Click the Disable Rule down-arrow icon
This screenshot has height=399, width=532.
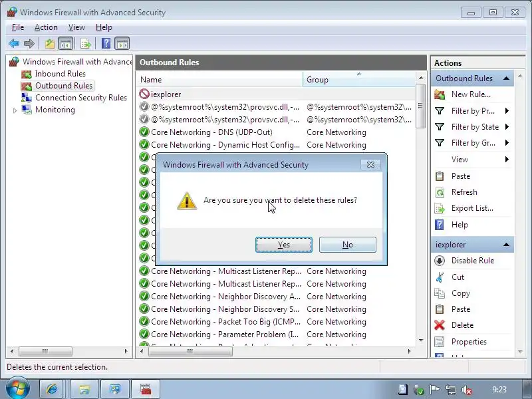pos(440,261)
